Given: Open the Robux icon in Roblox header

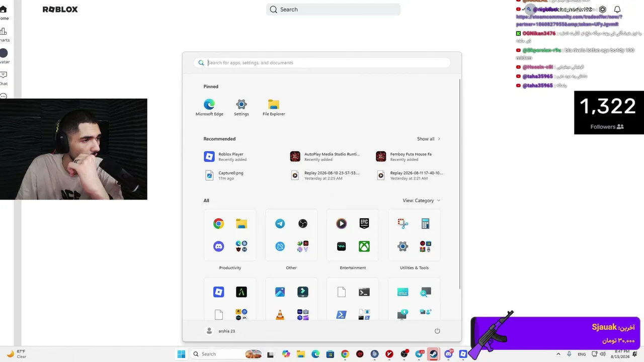Looking at the screenshot, I should 603,10.
